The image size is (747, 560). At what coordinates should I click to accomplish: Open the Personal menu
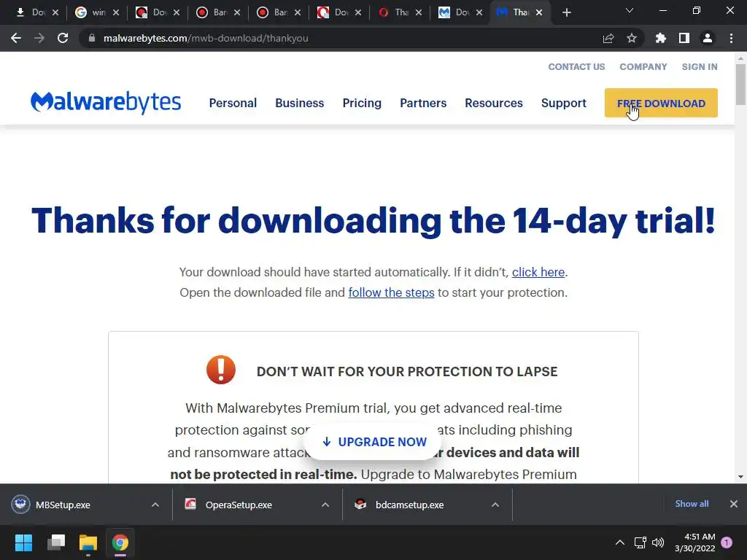coord(233,103)
